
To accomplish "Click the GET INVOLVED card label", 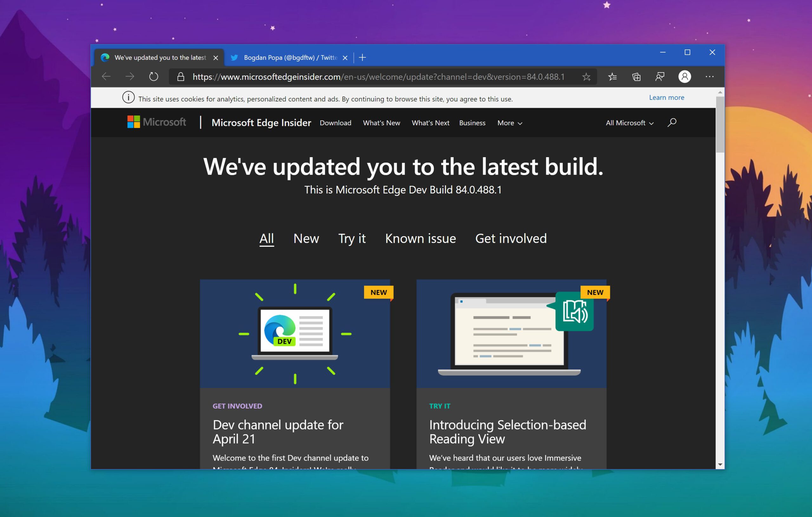I will [237, 406].
